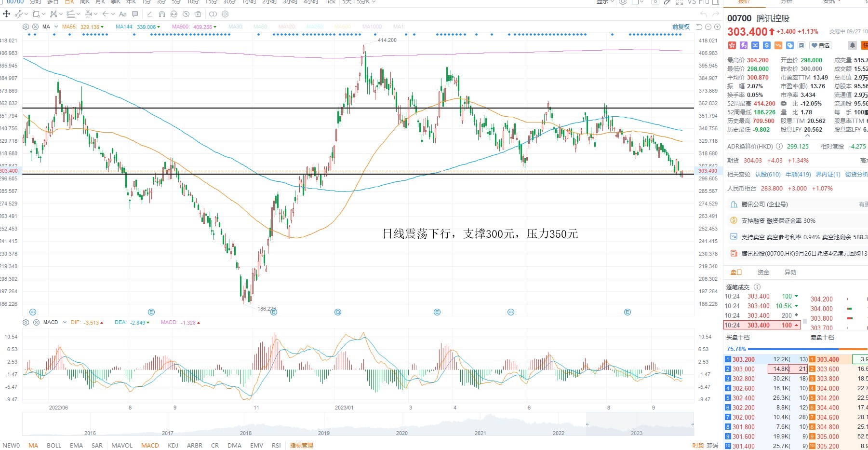Viewport: 868px width, 450px height.
Task: Close the MACD indicator panel
Action: [36, 322]
